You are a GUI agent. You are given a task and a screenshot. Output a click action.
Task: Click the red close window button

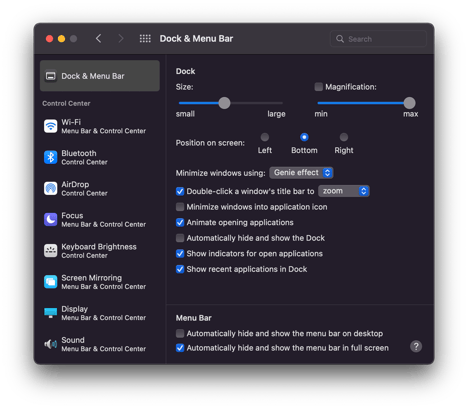[49, 39]
